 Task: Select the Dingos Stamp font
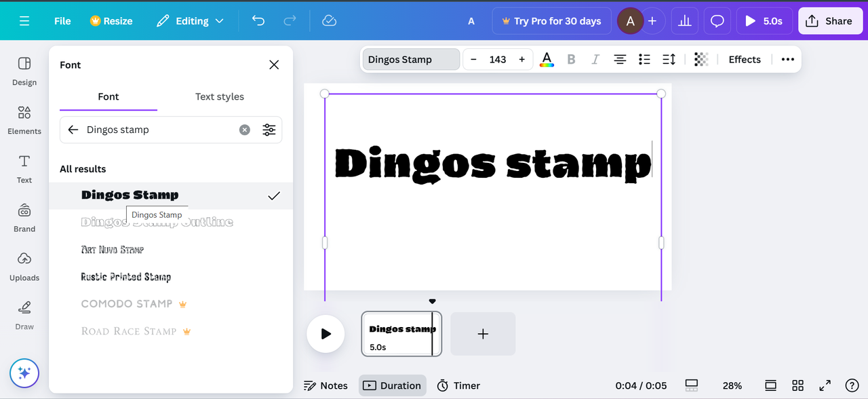(171, 195)
